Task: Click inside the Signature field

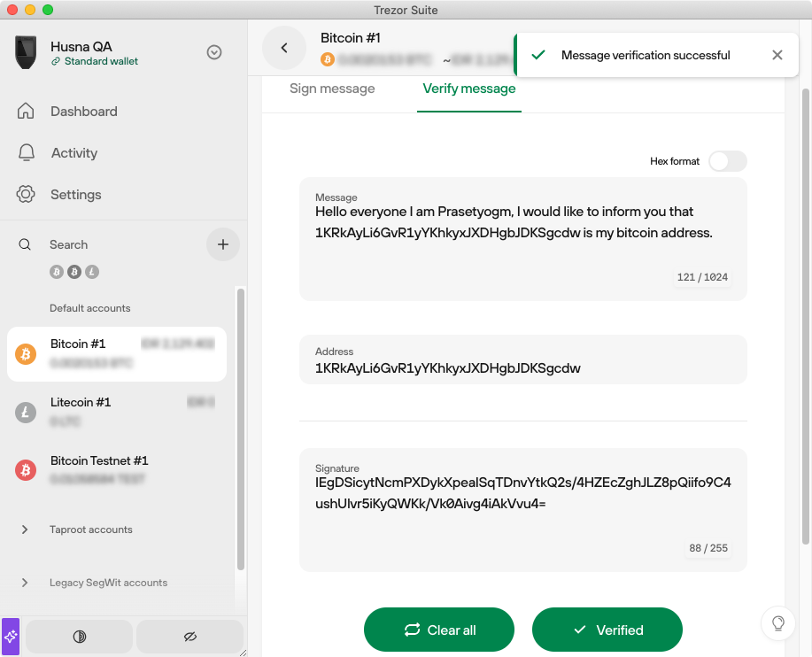Action: coord(523,510)
